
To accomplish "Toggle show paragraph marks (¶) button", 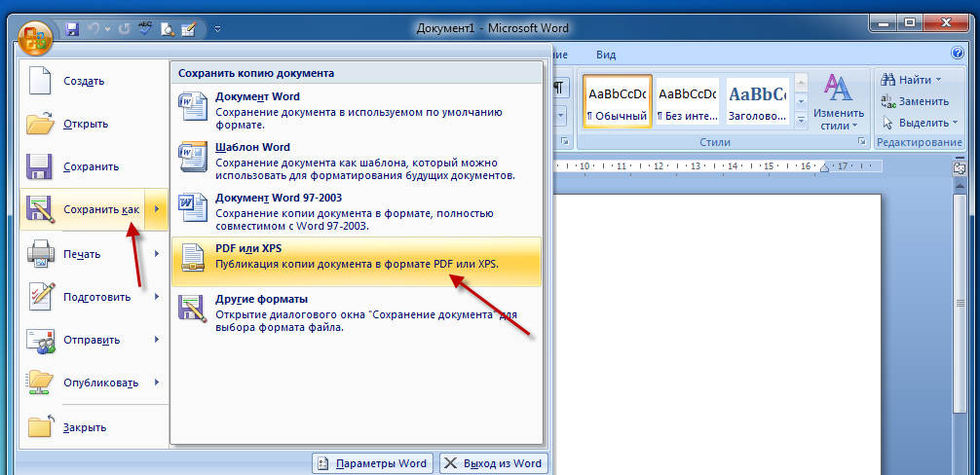I will coord(560,88).
